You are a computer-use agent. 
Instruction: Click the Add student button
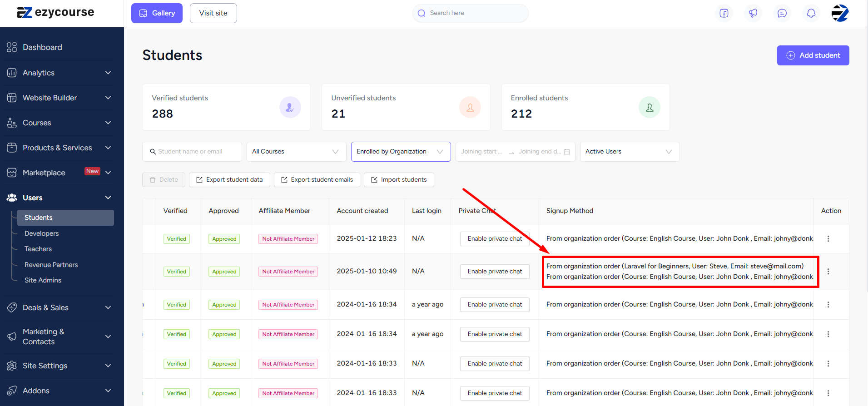click(x=813, y=55)
